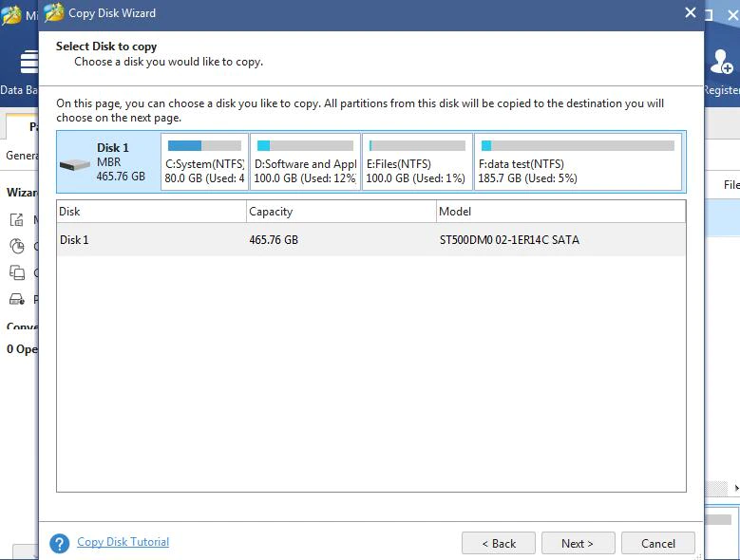Image resolution: width=740 pixels, height=560 pixels.
Task: Click the copy disk sidebar icon
Action: pyautogui.click(x=17, y=272)
